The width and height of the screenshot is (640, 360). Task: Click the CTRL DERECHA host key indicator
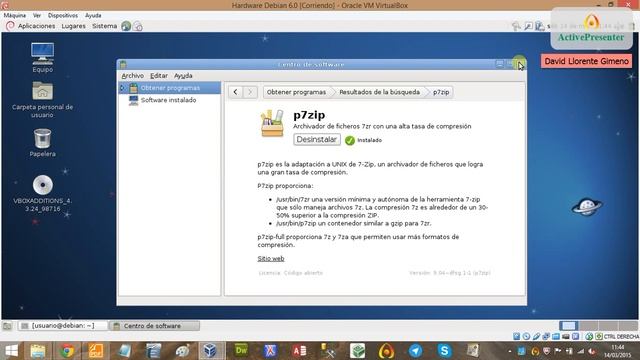[x=621, y=336]
